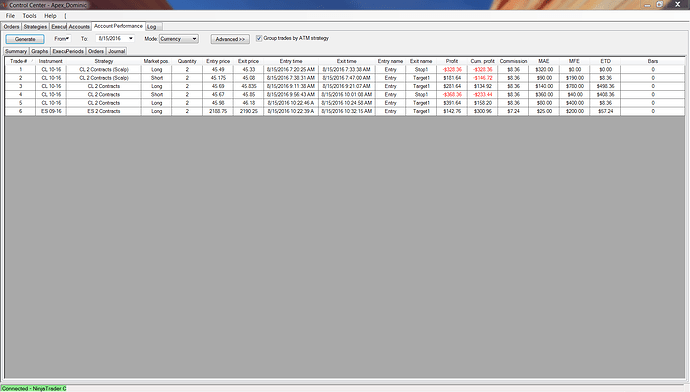Open the Journal sub-tab
Viewport: 690px width, 392px height.
117,51
